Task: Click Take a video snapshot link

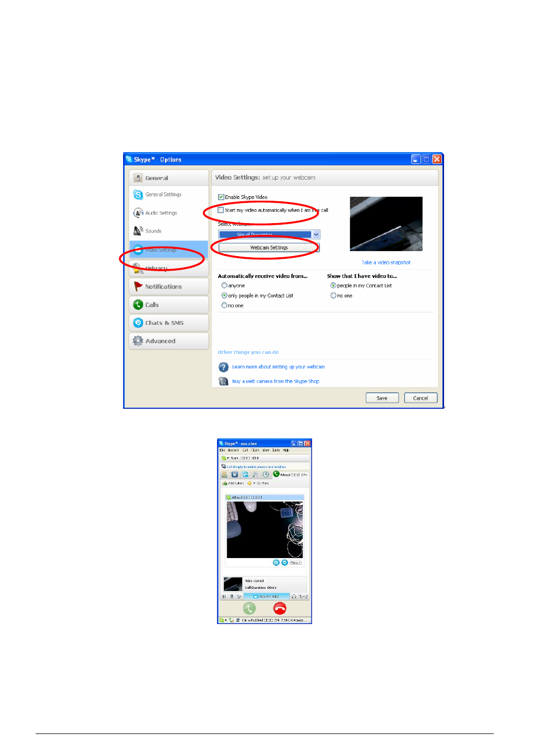Action: 386,262
